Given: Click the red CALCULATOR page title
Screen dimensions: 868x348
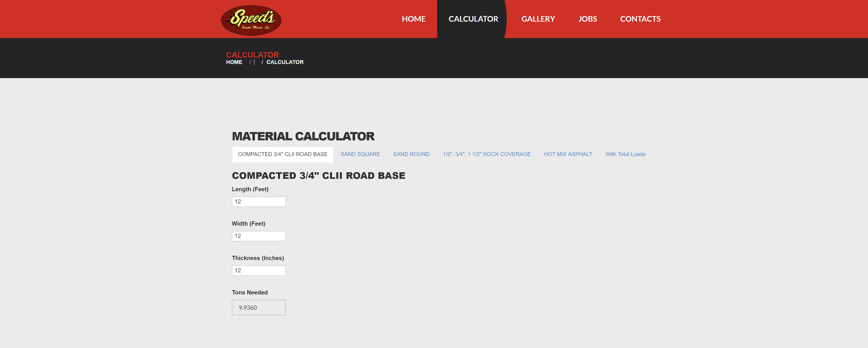Looking at the screenshot, I should tap(252, 55).
